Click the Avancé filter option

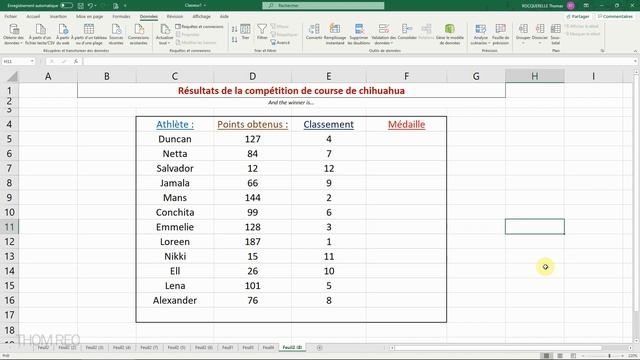(x=280, y=42)
